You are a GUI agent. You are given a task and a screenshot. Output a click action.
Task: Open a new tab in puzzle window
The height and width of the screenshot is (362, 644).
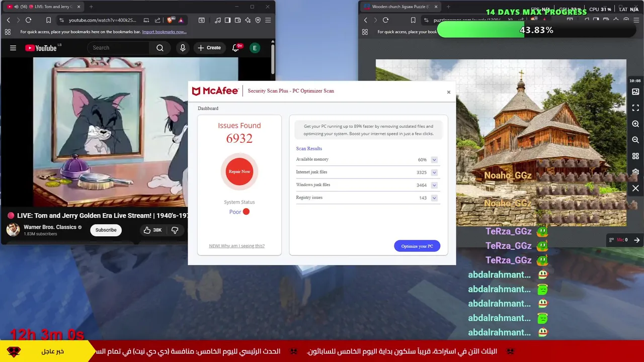coord(448,7)
